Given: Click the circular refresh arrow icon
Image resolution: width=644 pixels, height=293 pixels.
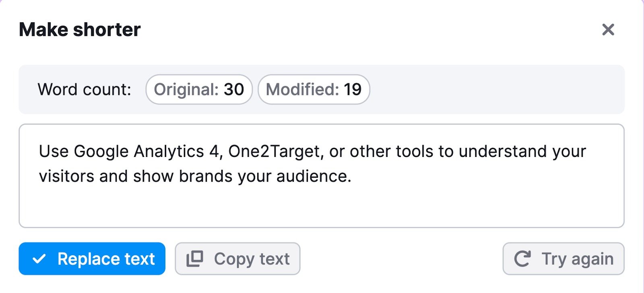Looking at the screenshot, I should (522, 259).
